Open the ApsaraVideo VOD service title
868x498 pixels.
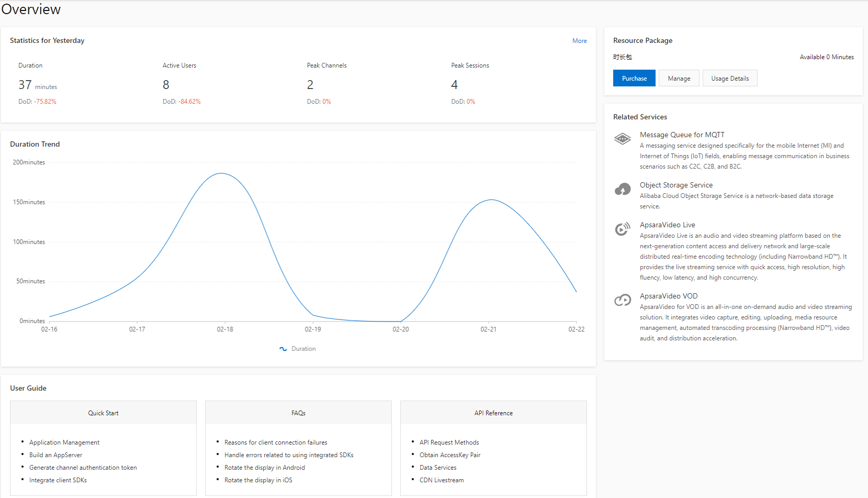click(x=669, y=296)
